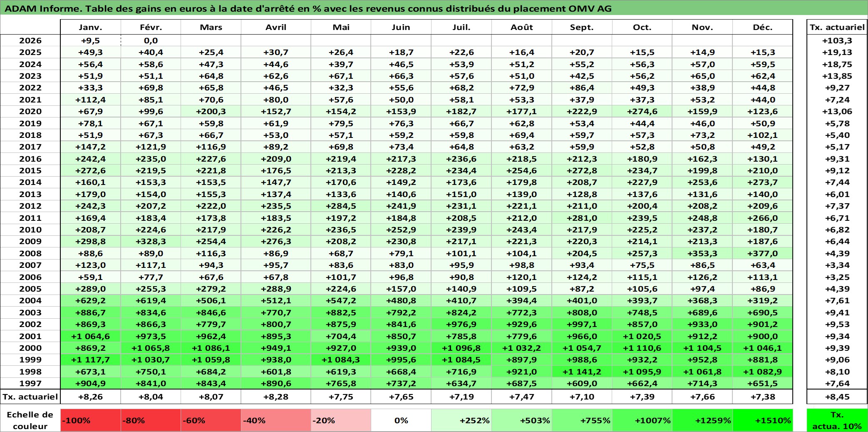The image size is (868, 432).
Task: Click the +7,38 December actuarial rate cell
Action: point(763,397)
